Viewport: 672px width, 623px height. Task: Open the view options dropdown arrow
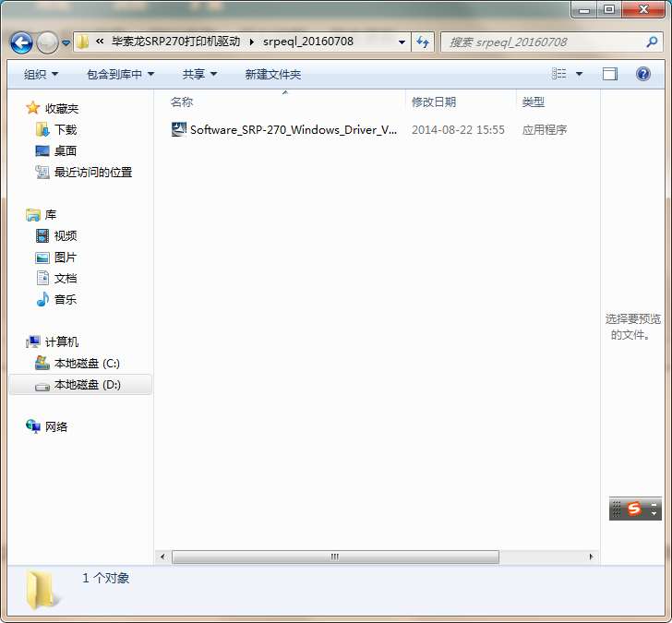[579, 74]
